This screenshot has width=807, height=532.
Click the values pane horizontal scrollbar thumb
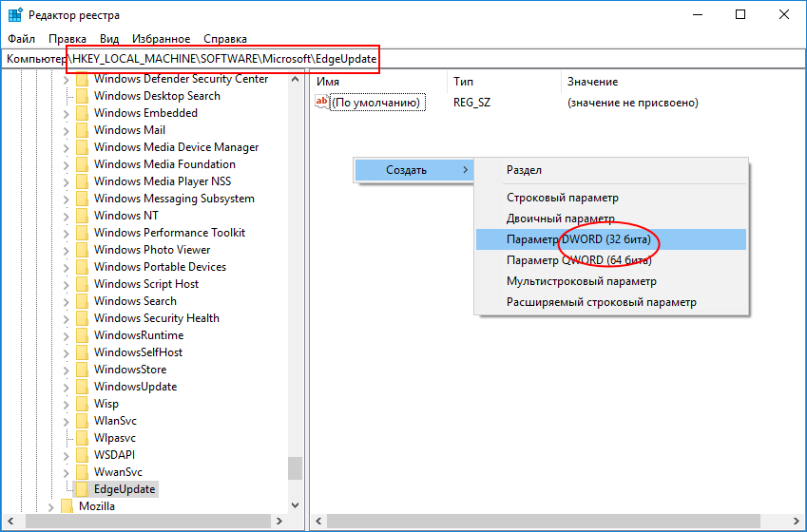coord(544,522)
